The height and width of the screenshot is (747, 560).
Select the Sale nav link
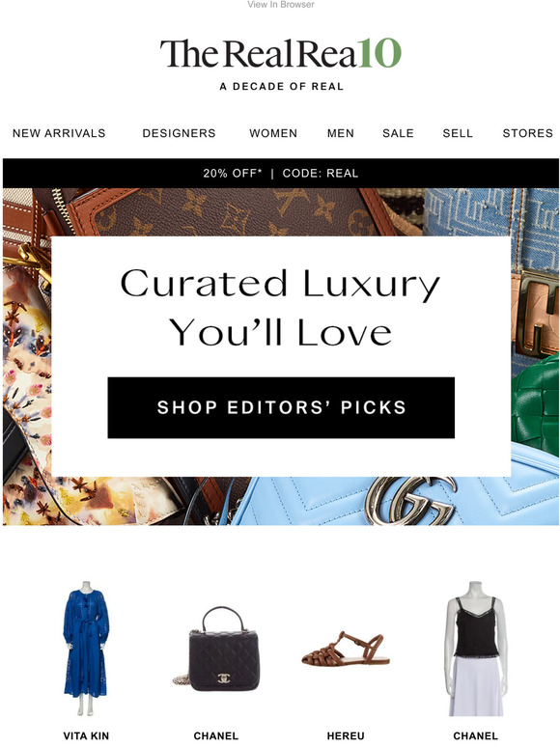click(399, 133)
